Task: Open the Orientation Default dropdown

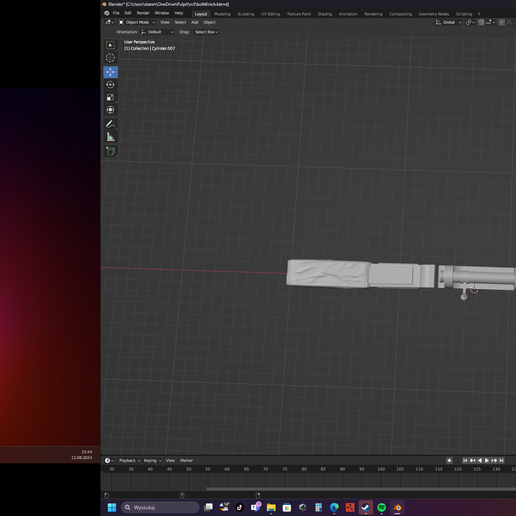Action: [157, 32]
